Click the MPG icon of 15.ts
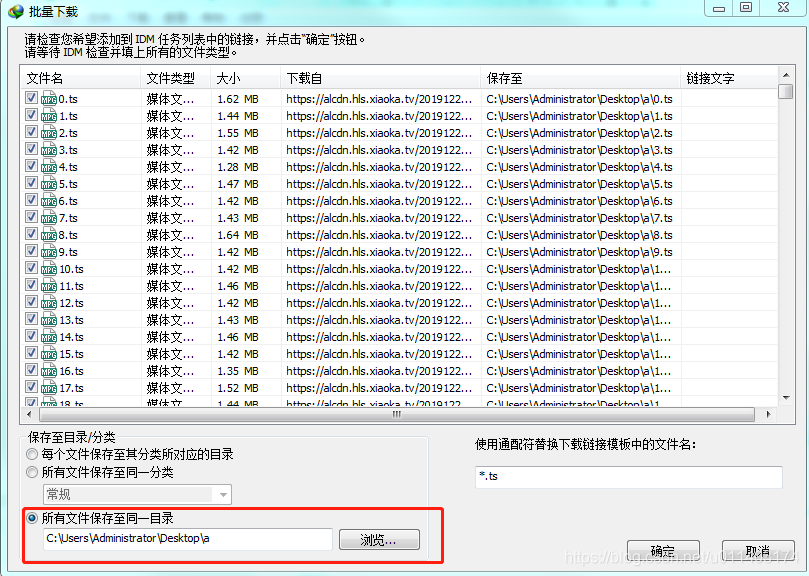809x576 pixels. [x=49, y=355]
